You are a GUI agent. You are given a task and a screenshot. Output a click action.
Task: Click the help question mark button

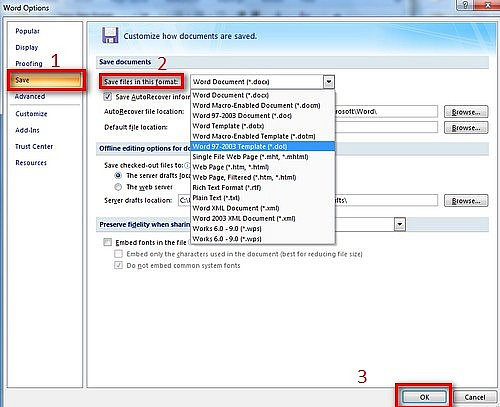tap(465, 5)
